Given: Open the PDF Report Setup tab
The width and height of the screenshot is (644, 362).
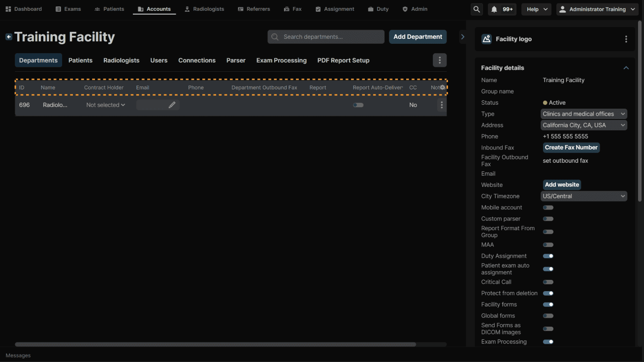Looking at the screenshot, I should click(x=343, y=60).
